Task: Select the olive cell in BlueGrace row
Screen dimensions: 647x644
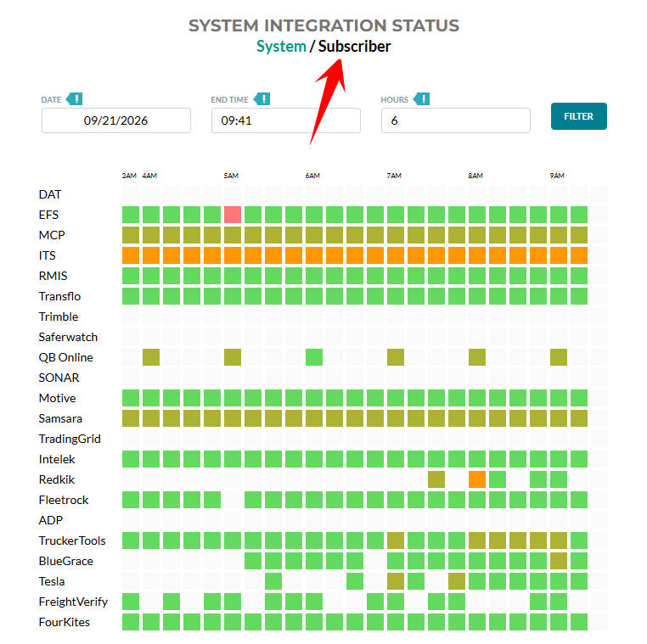Action: pos(559,561)
